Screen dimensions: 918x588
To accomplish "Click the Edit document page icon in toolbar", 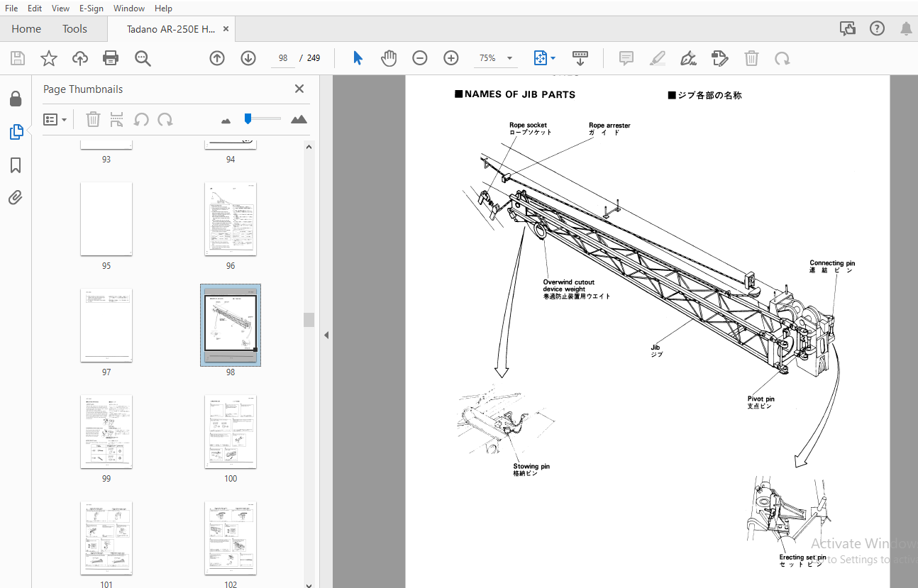I will click(x=719, y=58).
